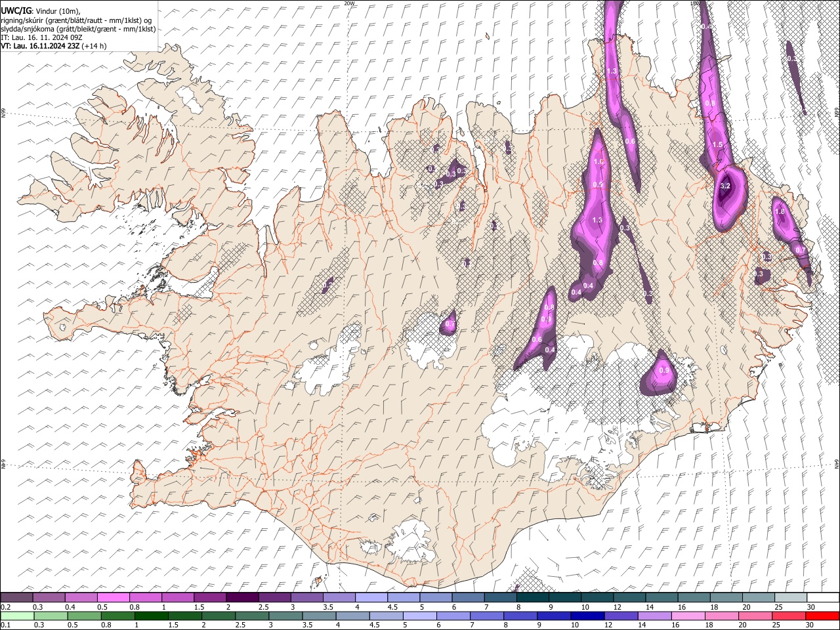Pick snow scale swatch between 0.2 and 0.3
The height and width of the screenshot is (630, 840).
[x=16, y=597]
